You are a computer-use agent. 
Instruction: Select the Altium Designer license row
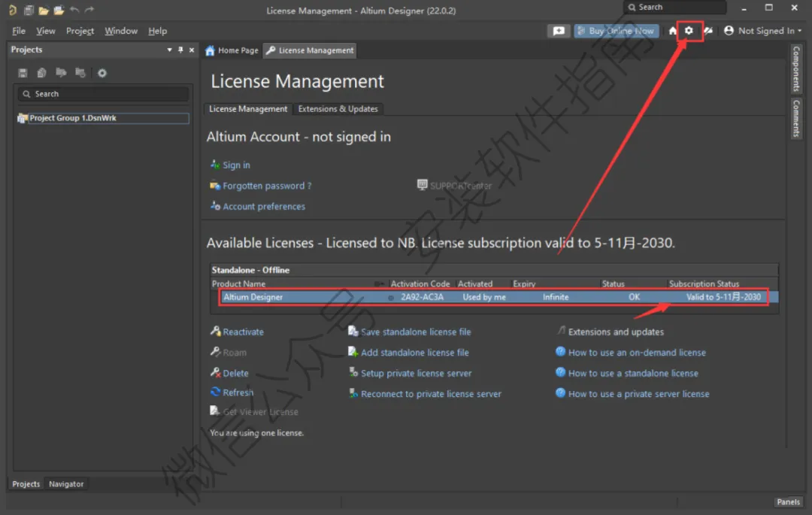coord(492,297)
